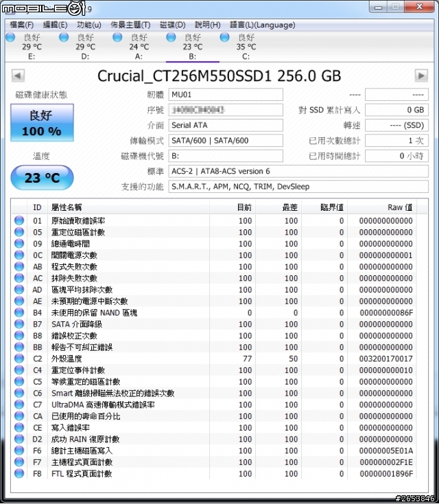
Task: Click the S.M.A.R.T. supported features field
Action: coord(298,187)
